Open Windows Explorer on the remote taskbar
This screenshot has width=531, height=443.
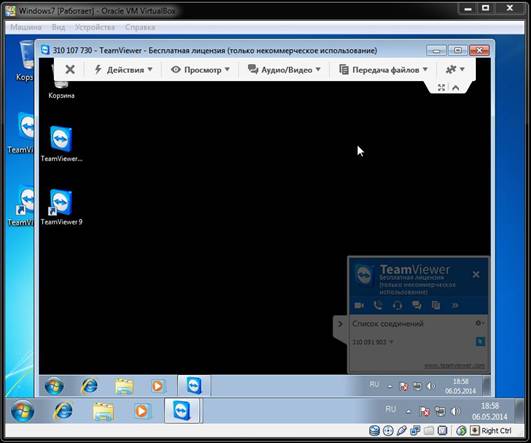click(124, 386)
